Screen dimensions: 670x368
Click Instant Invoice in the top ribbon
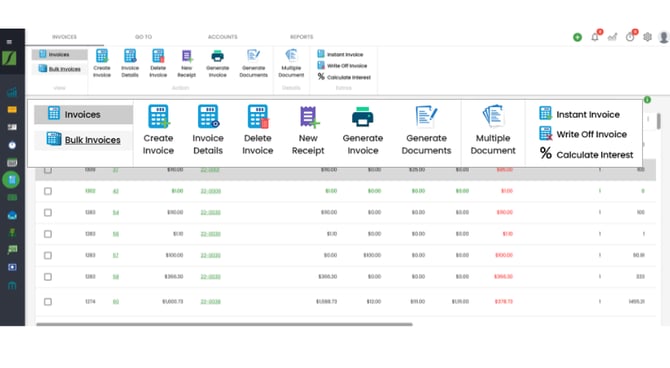tap(340, 54)
